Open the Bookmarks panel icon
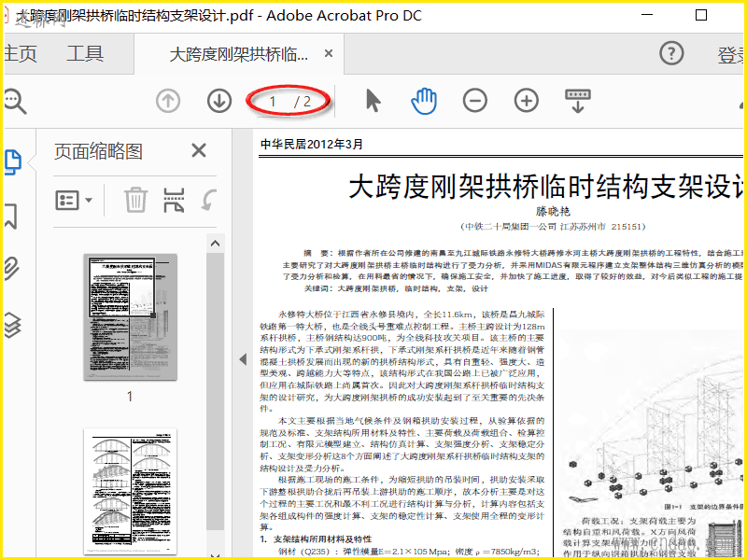Viewport: 747px width, 560px height. (11, 217)
